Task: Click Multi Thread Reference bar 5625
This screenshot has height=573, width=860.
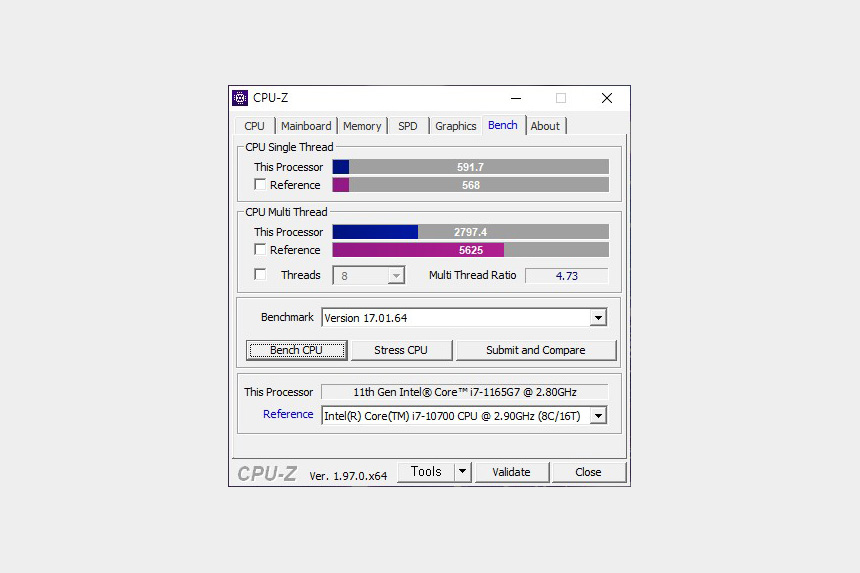Action: point(471,250)
